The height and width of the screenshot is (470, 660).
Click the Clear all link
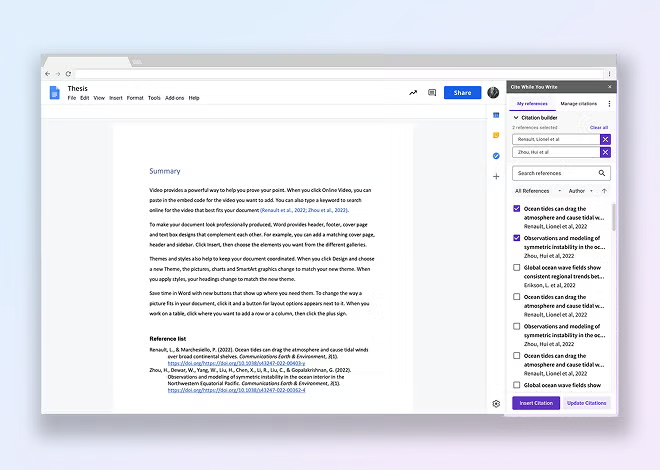[x=598, y=128]
